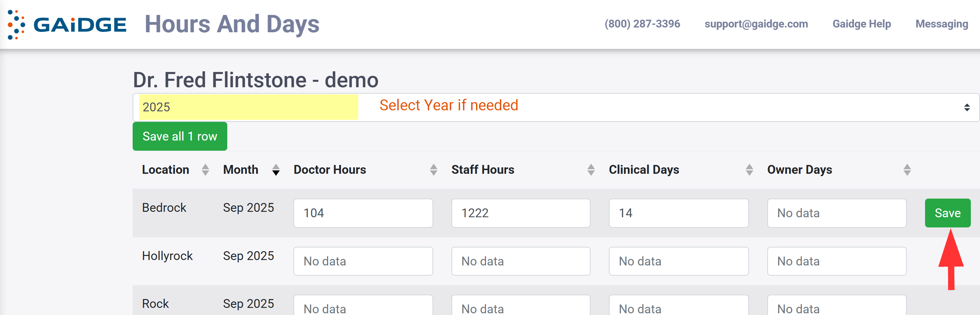Viewport: 980px width, 315px height.
Task: Sort table by Month column arrows
Action: click(x=276, y=170)
